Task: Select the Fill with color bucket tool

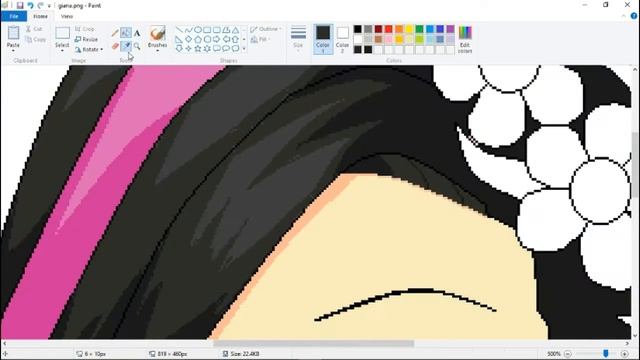Action: coord(126,33)
